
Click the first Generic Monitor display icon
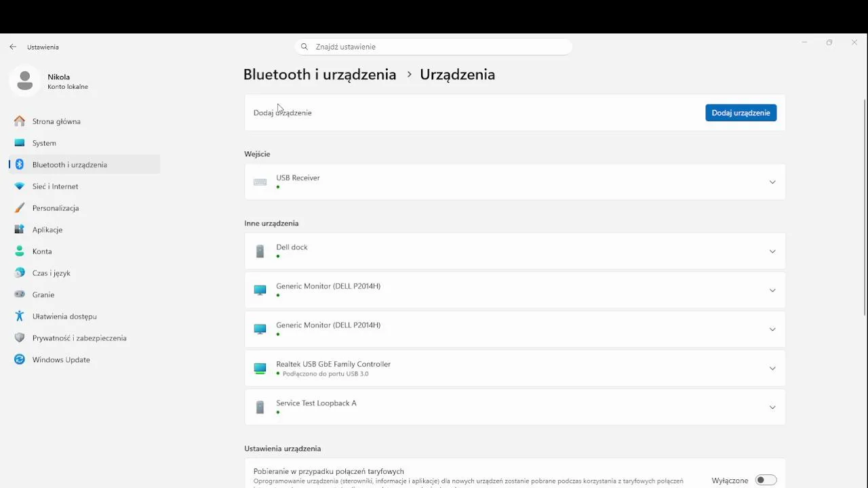pyautogui.click(x=260, y=290)
